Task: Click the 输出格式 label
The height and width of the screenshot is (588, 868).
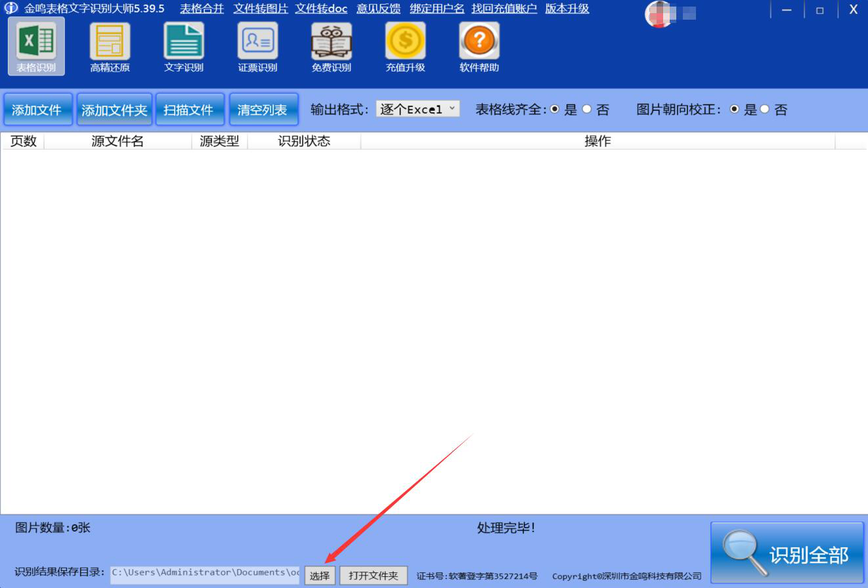Action: point(339,110)
